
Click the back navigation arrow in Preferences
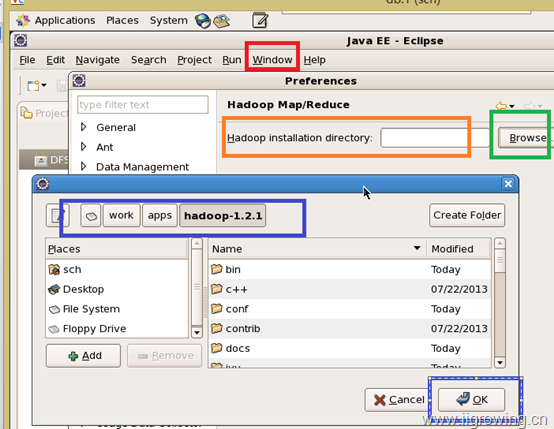[501, 106]
